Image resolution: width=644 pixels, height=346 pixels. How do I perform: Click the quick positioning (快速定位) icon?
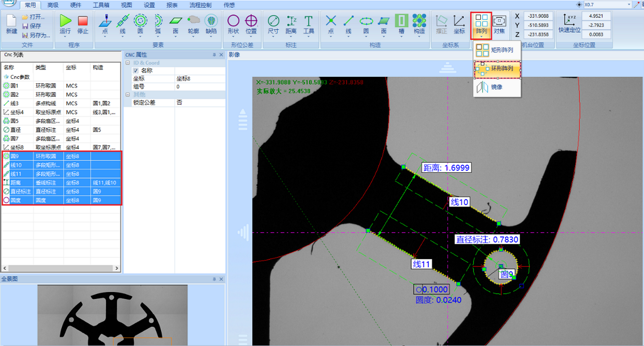(x=569, y=21)
